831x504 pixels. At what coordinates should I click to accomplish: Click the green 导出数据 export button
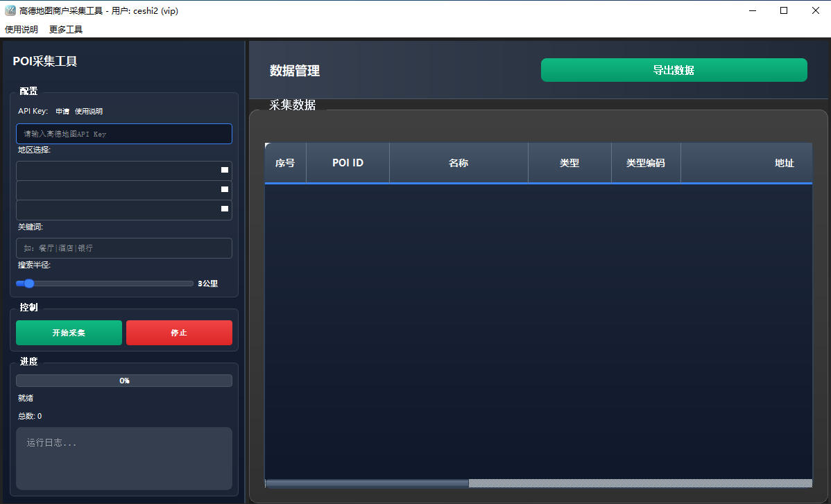674,70
